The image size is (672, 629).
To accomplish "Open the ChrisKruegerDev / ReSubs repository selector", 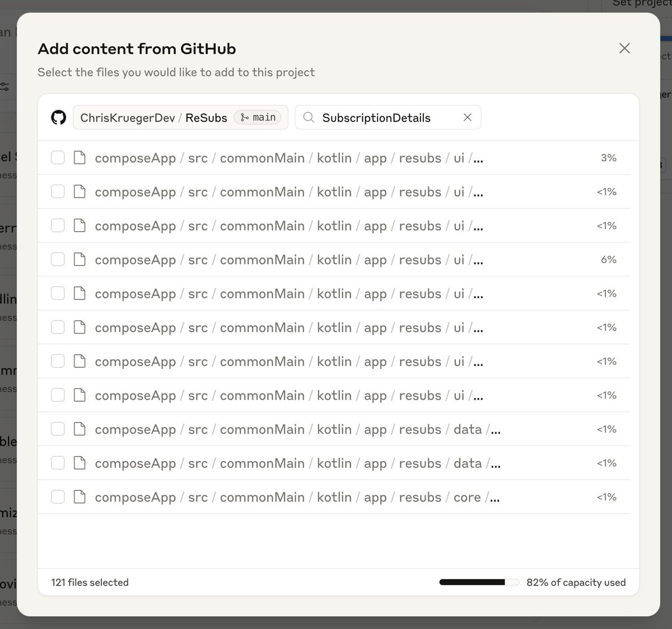I will point(180,118).
